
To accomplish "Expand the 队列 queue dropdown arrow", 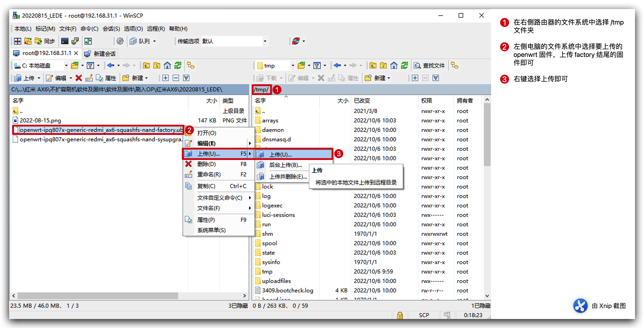I will [154, 41].
